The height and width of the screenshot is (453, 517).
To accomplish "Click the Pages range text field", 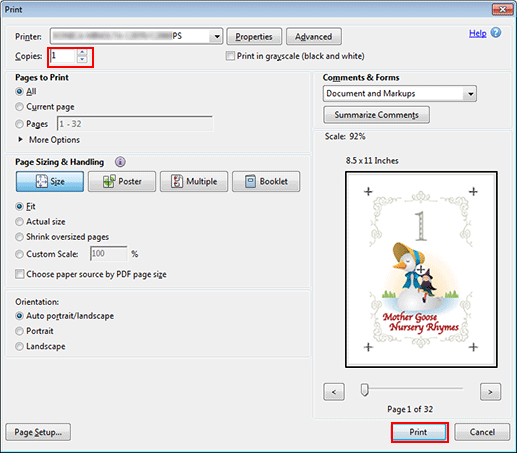I will point(135,124).
